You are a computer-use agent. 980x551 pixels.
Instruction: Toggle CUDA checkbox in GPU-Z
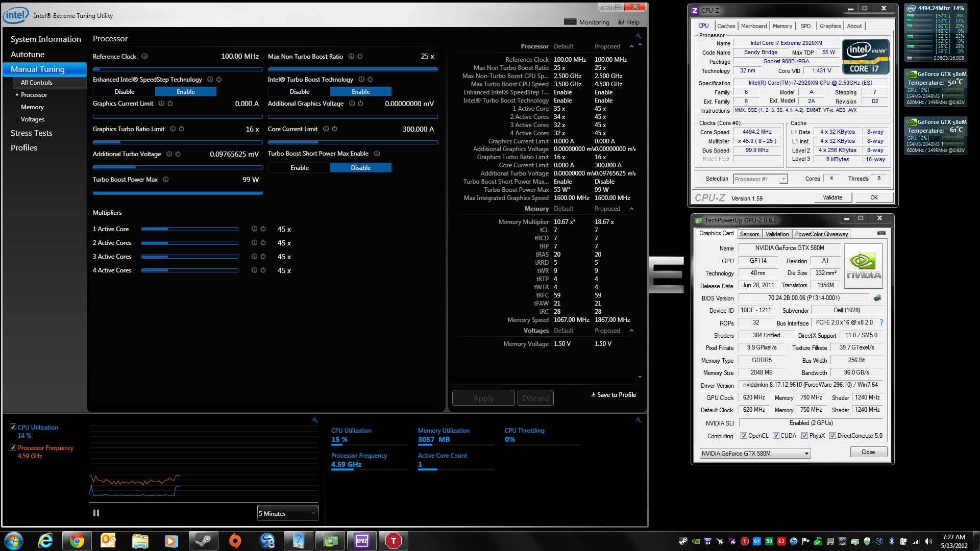(776, 436)
